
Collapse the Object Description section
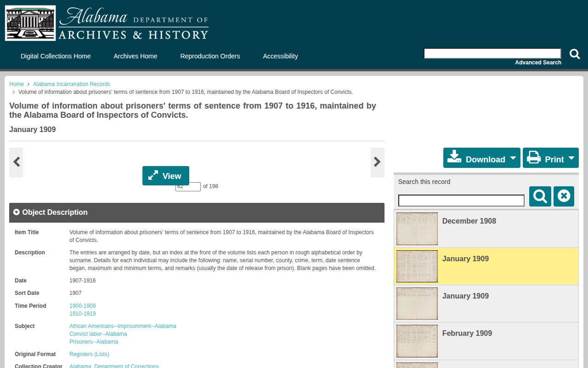click(197, 213)
